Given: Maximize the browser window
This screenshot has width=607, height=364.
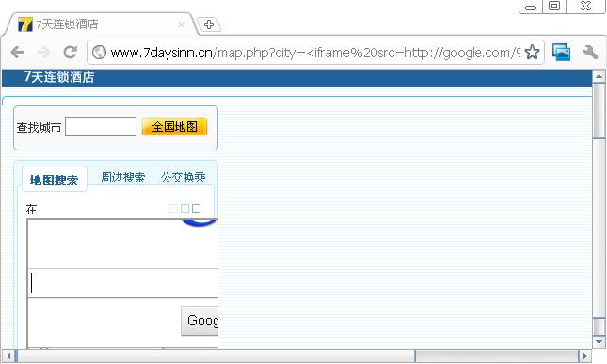Looking at the screenshot, I should coord(554,7).
